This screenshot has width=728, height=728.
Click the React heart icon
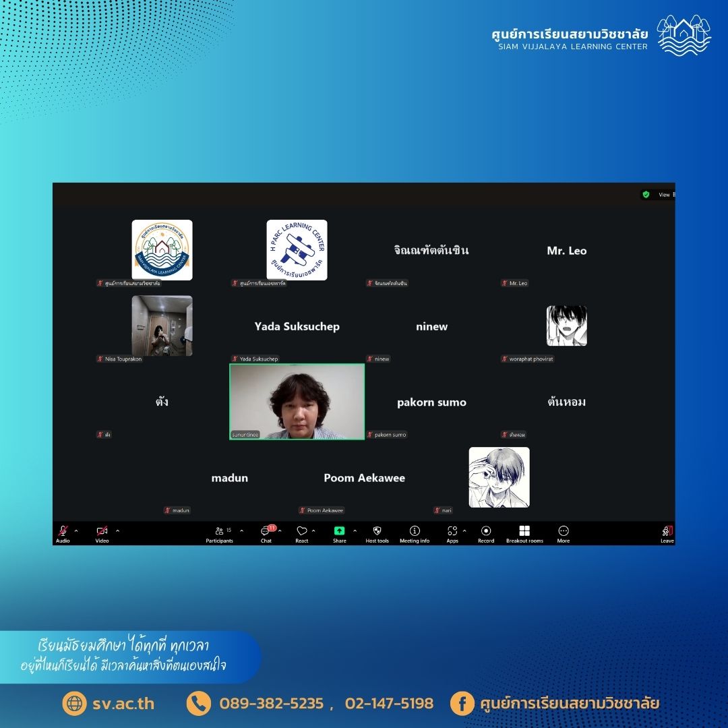[x=301, y=532]
